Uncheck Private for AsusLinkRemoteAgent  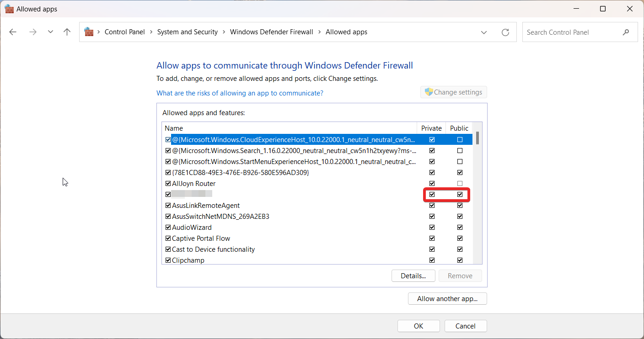point(432,206)
